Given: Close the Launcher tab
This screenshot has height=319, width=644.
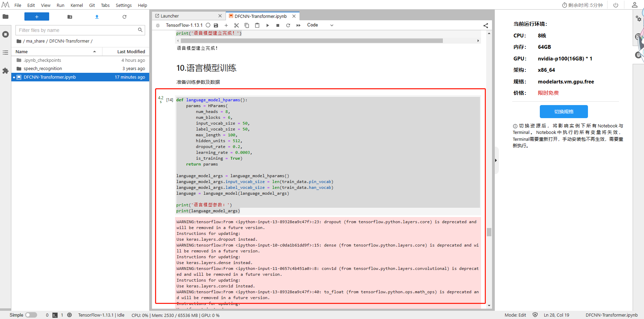Looking at the screenshot, I should click(220, 16).
